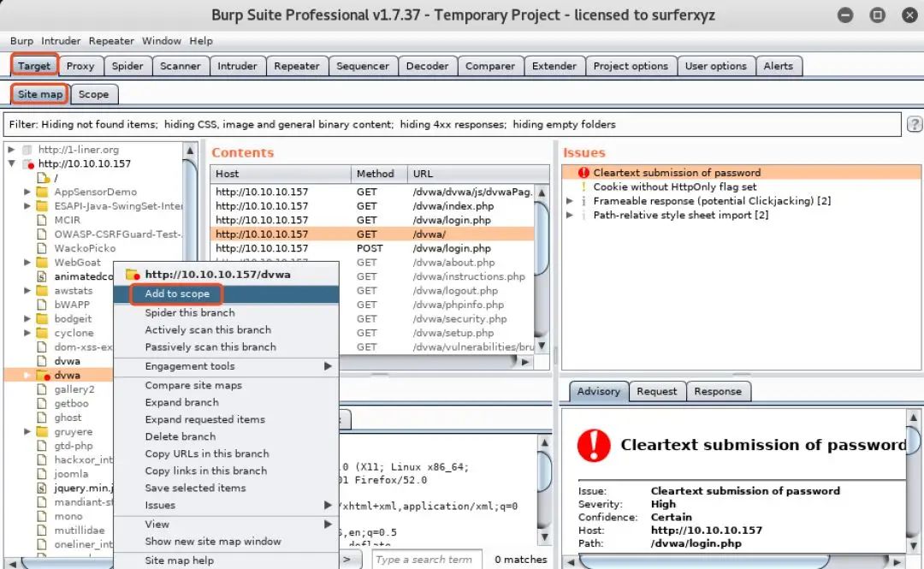Viewport: 924px width, 569px height.
Task: Open Engagement tools submenu
Action: 226,366
